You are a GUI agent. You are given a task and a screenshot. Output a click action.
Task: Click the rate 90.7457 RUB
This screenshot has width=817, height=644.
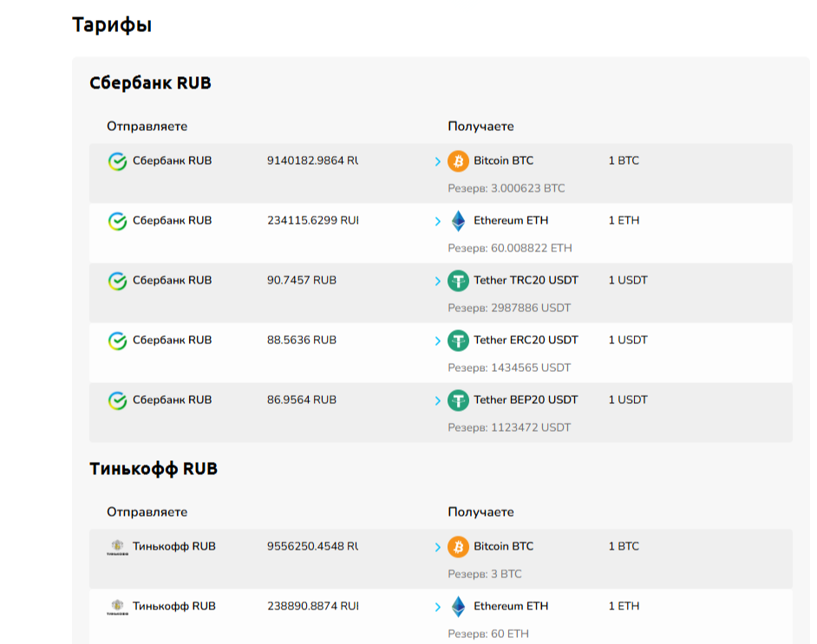[x=302, y=280]
